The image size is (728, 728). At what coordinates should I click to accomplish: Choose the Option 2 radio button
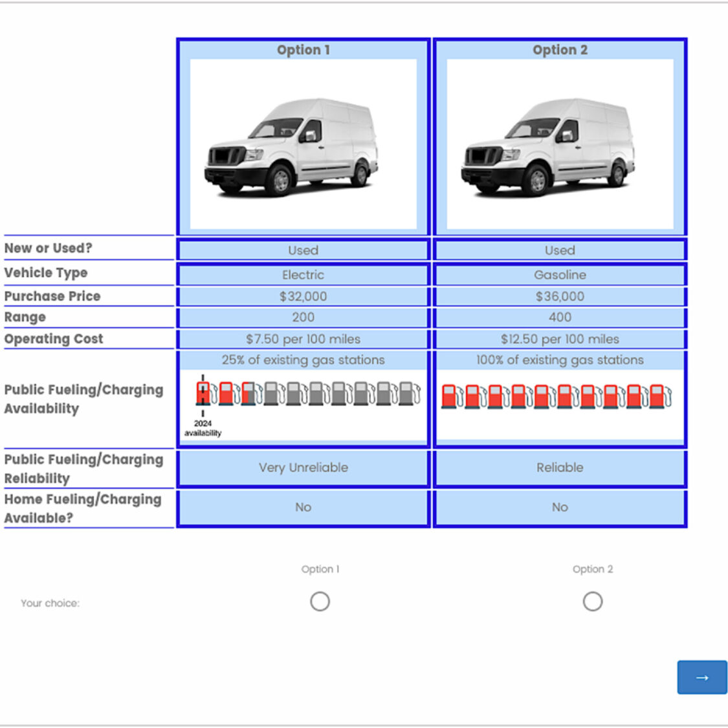pyautogui.click(x=592, y=602)
